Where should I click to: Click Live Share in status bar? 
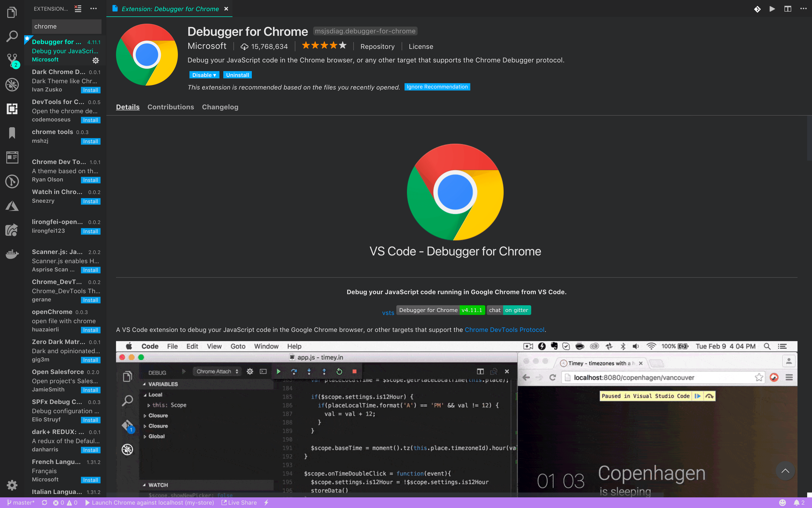click(x=239, y=503)
